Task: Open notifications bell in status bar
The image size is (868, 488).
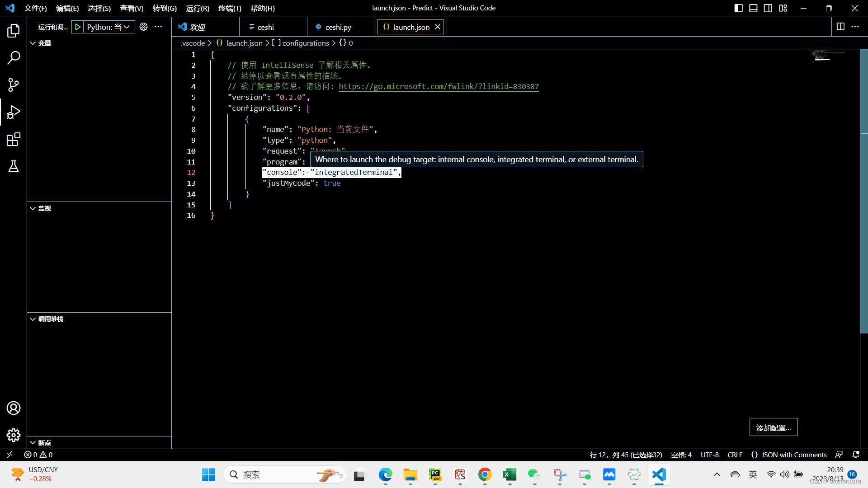Action: (856, 455)
